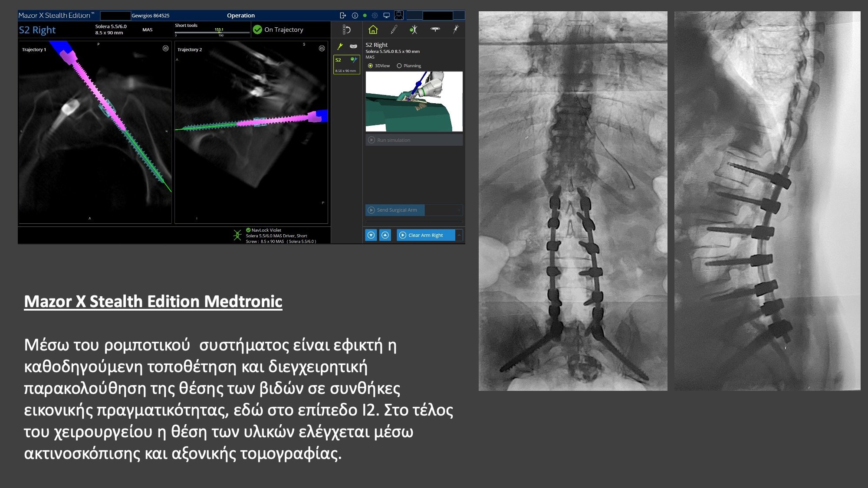Viewport: 868px width, 488px height.
Task: Click the 'Mazor X Stealth Edition' application title
Action: [x=56, y=16]
